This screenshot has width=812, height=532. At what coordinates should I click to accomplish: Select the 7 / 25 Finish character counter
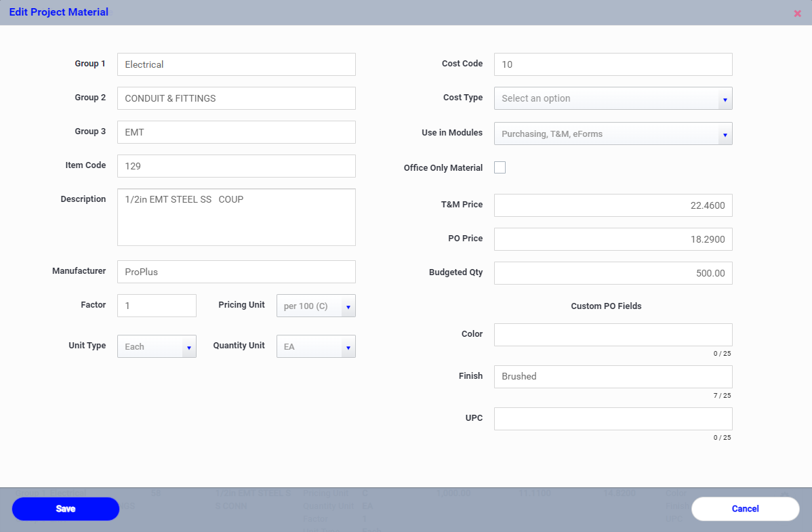click(722, 395)
